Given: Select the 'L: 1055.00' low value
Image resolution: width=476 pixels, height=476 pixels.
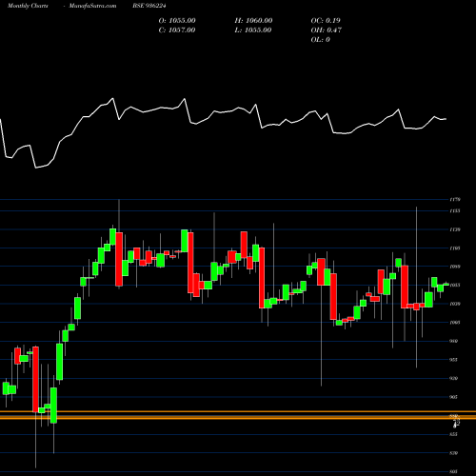Looking at the screenshot, I should point(253,30).
